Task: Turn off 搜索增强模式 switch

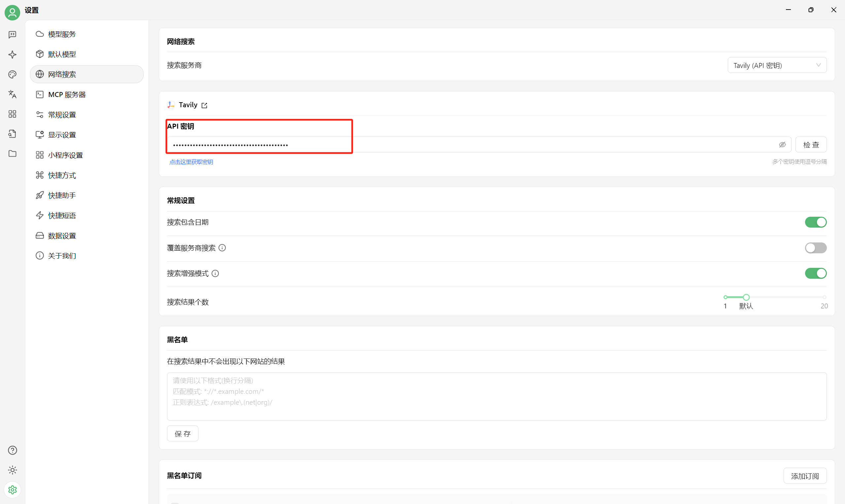Action: tap(815, 273)
